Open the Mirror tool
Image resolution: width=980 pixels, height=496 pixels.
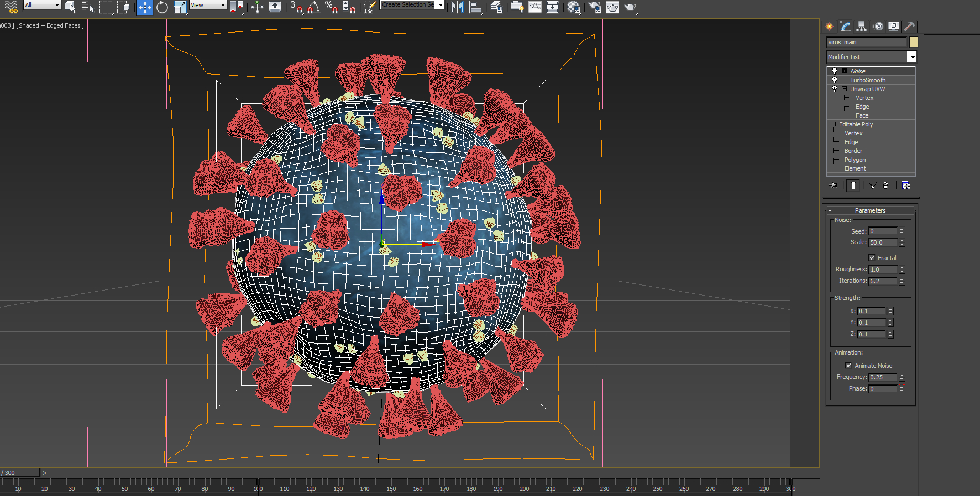point(457,7)
